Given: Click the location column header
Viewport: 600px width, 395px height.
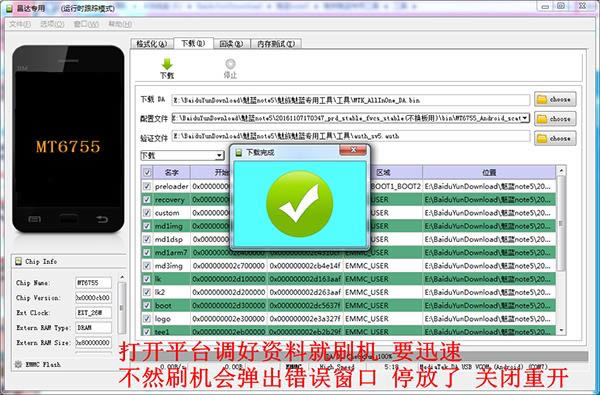Looking at the screenshot, I should click(489, 172).
